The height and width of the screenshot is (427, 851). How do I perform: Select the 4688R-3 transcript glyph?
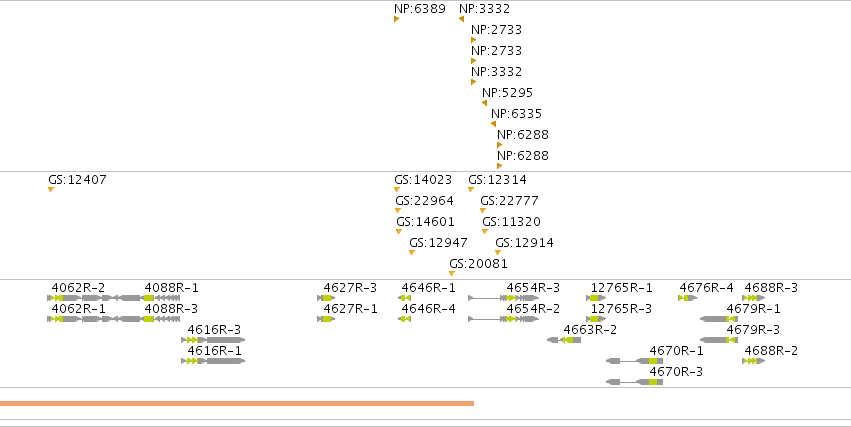754,298
